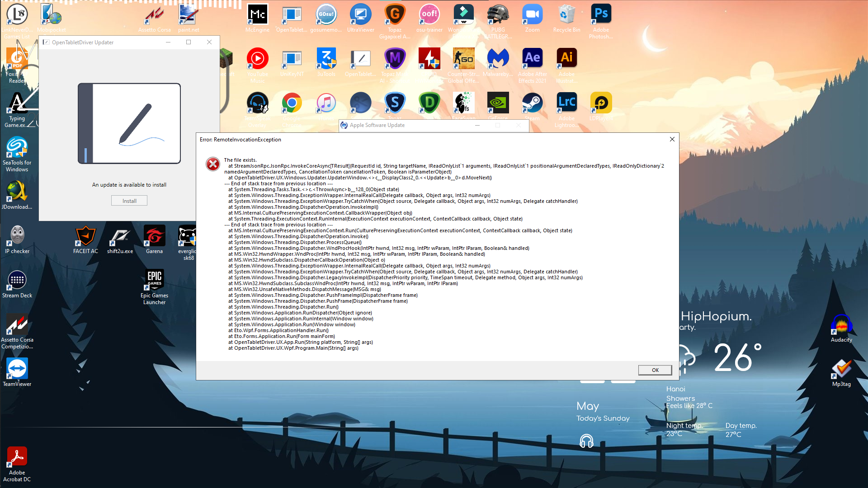Launch YouTube Music
This screenshot has height=488, width=868.
coord(257,59)
